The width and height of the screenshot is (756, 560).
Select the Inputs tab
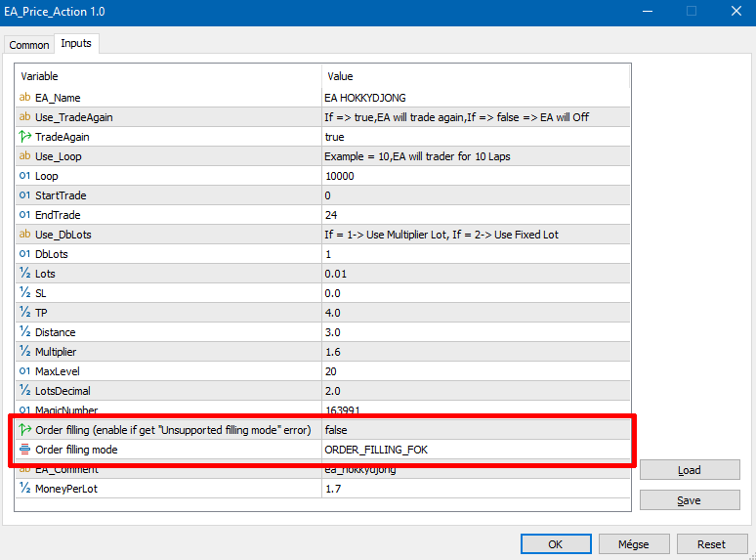[76, 43]
